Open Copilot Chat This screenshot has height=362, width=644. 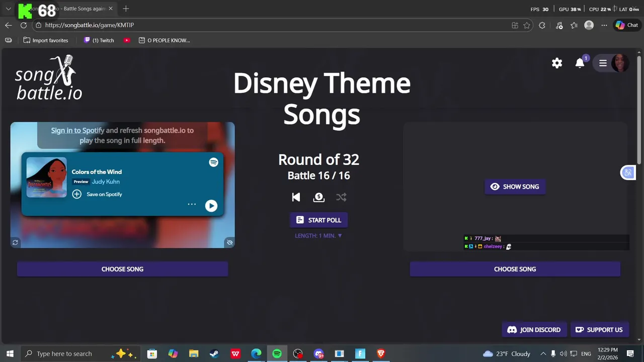(627, 25)
